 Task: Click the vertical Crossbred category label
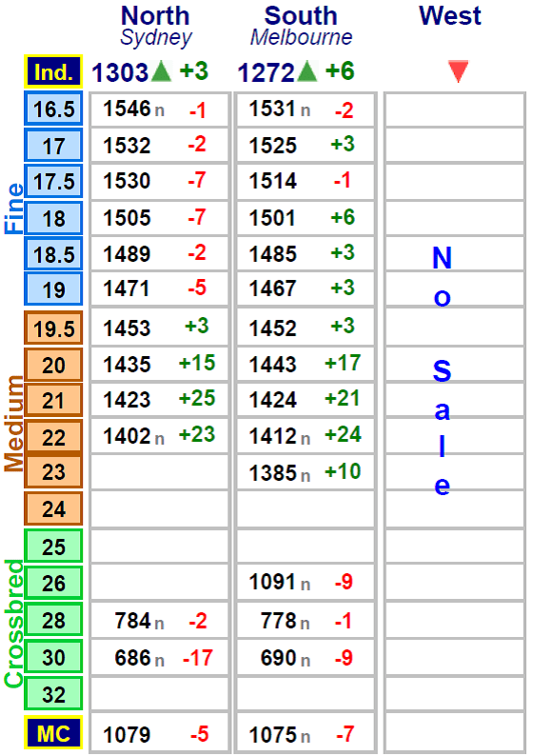13,623
